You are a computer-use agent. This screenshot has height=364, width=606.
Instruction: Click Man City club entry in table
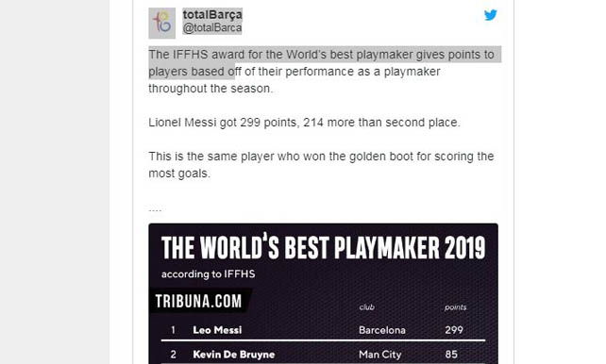(x=379, y=355)
